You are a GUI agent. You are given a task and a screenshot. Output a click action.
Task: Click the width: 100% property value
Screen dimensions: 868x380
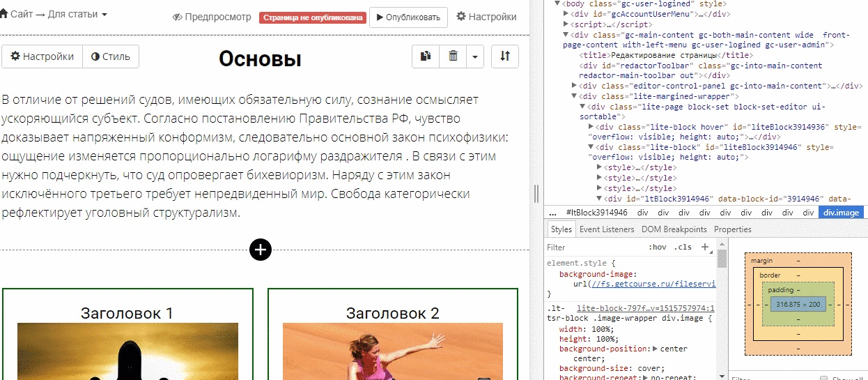click(x=602, y=329)
